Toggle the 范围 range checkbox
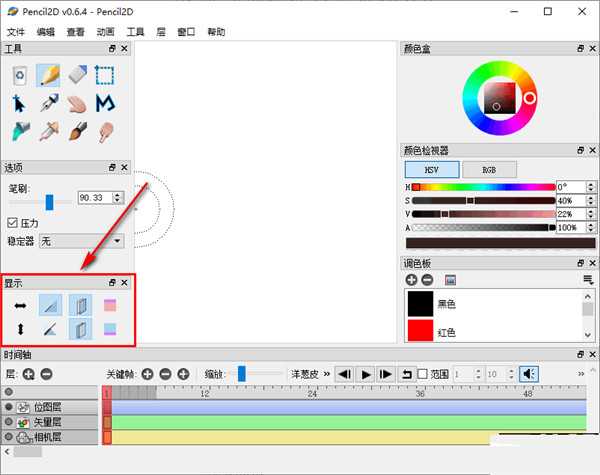The height and width of the screenshot is (475, 600). click(x=422, y=374)
